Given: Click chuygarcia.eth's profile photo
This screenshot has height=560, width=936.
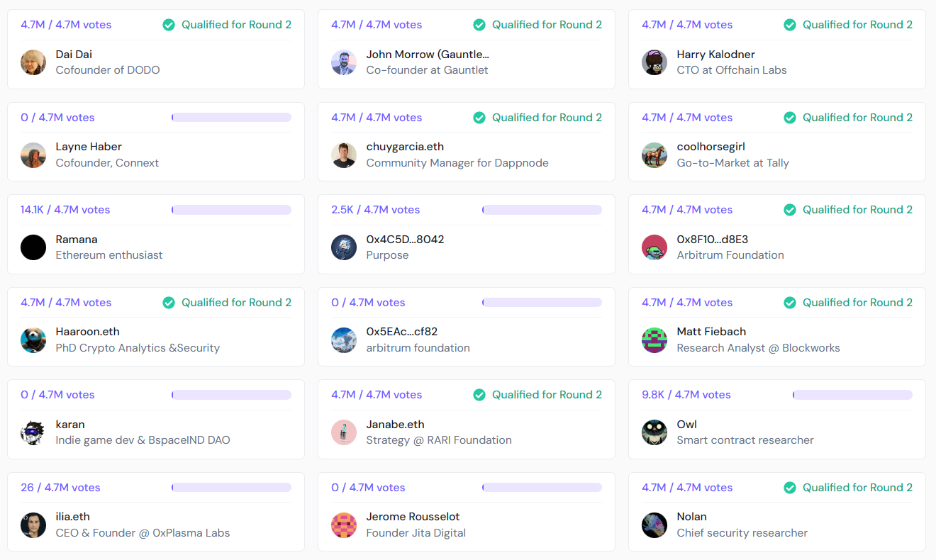Looking at the screenshot, I should 343,155.
